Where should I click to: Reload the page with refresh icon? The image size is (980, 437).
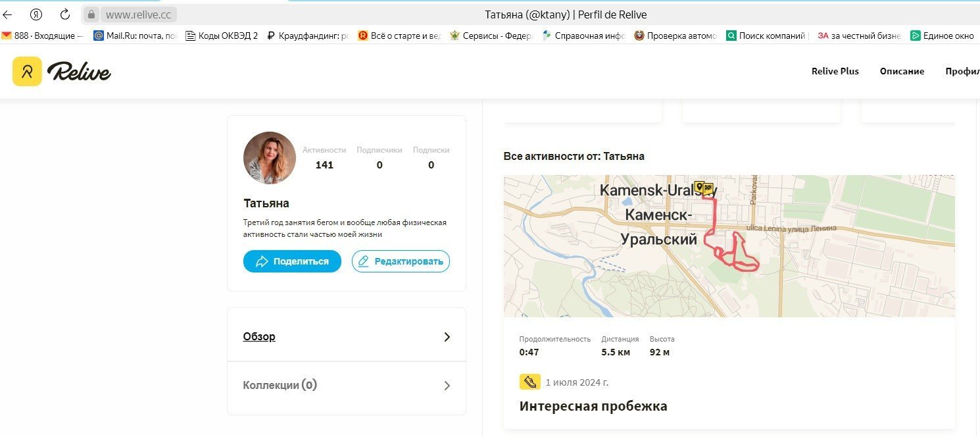[x=64, y=14]
